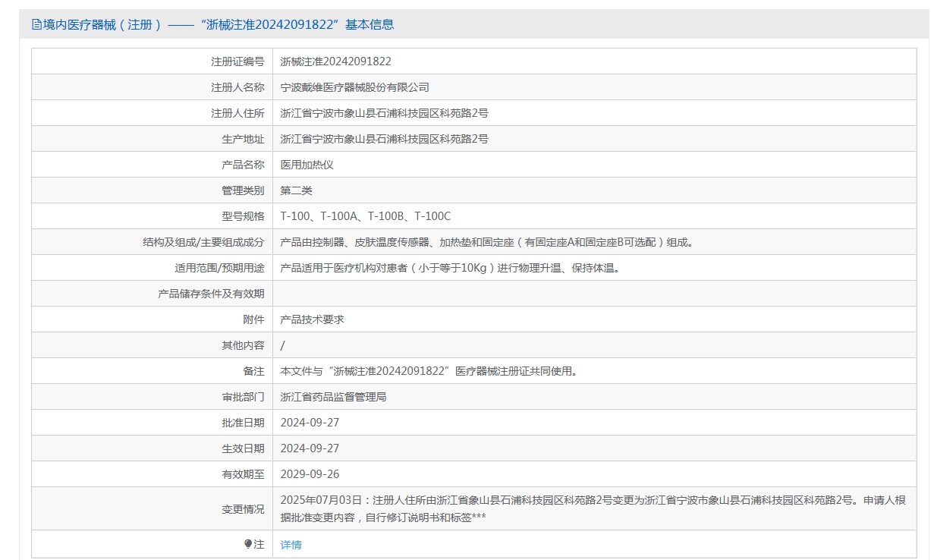Click the 注册人住所 label
Viewport: 931px width, 560px height.
pyautogui.click(x=237, y=113)
